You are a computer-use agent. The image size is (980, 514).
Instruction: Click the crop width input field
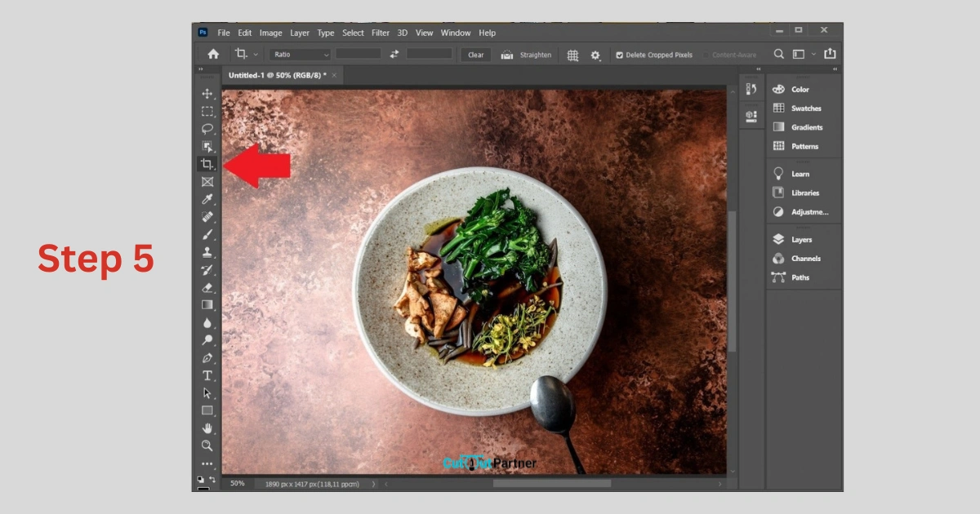pos(358,54)
